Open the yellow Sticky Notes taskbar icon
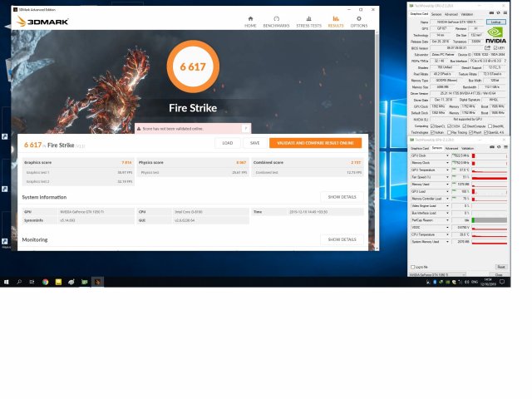The image size is (532, 399). (x=58, y=282)
